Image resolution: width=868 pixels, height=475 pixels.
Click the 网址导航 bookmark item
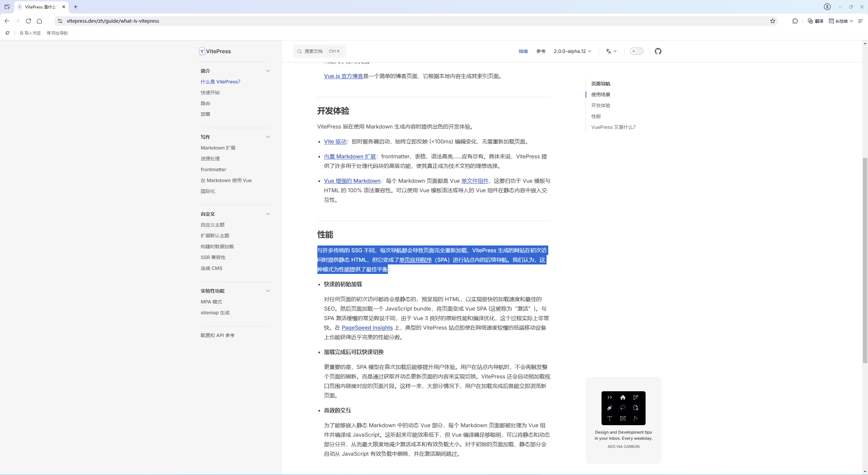coord(57,33)
